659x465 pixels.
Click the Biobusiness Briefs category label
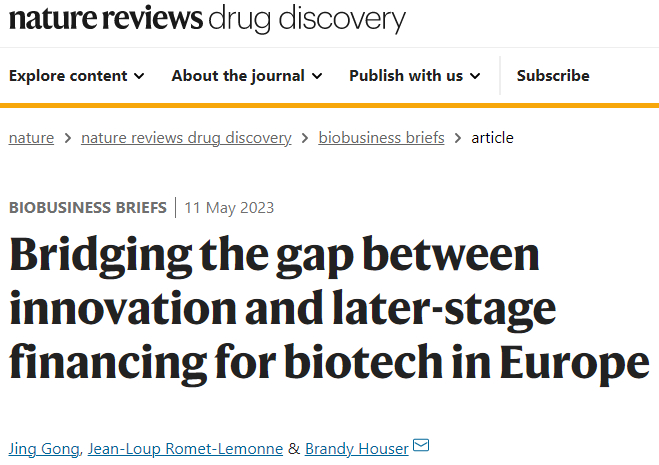tap(88, 208)
